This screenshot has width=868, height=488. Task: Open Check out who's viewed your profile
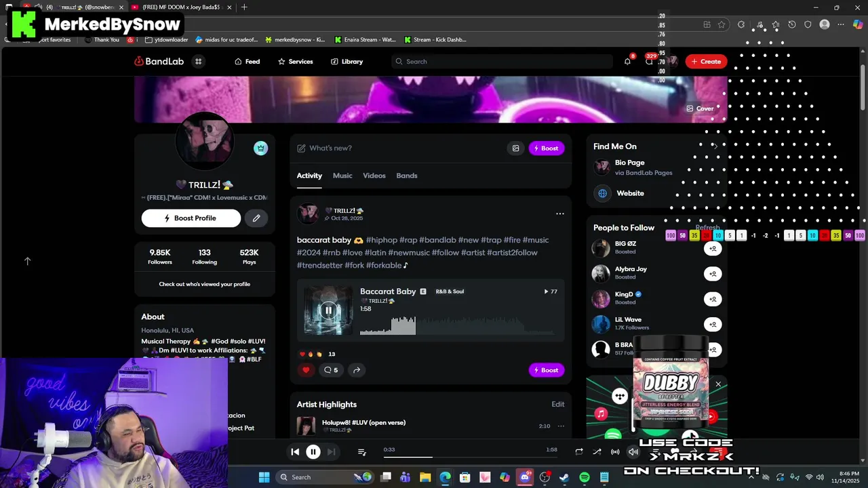[205, 284]
